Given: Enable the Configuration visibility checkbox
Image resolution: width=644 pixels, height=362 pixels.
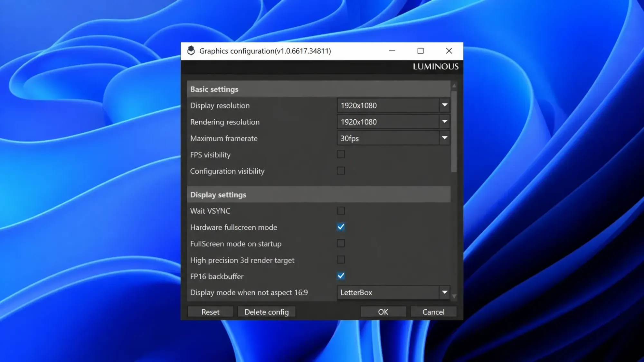Looking at the screenshot, I should 341,171.
